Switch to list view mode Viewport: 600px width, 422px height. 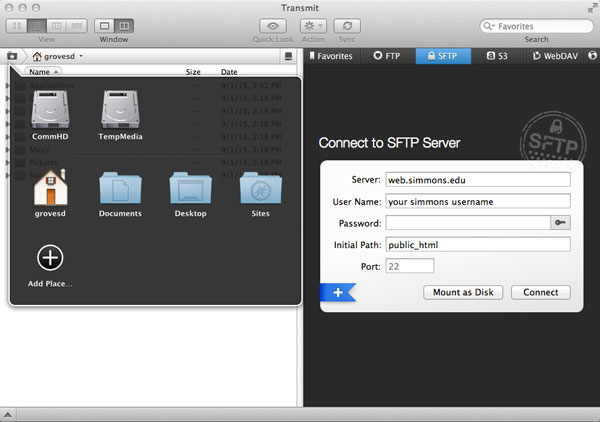[37, 26]
